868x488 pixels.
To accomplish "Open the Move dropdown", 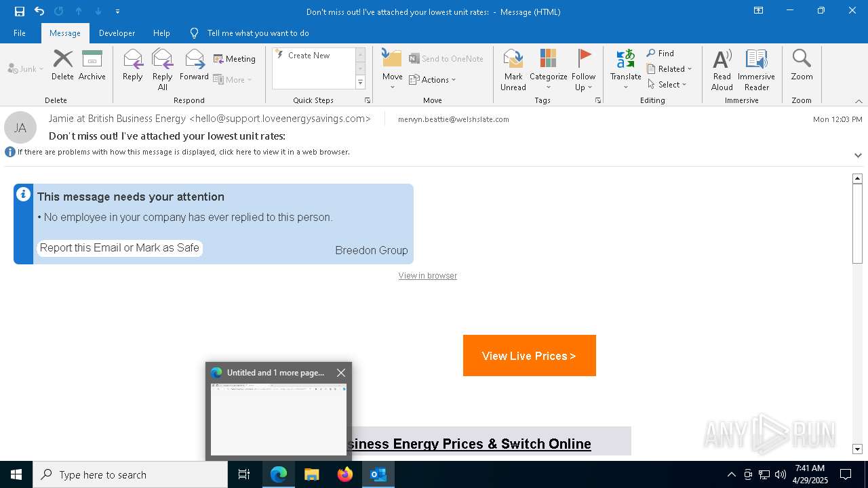I will [393, 69].
